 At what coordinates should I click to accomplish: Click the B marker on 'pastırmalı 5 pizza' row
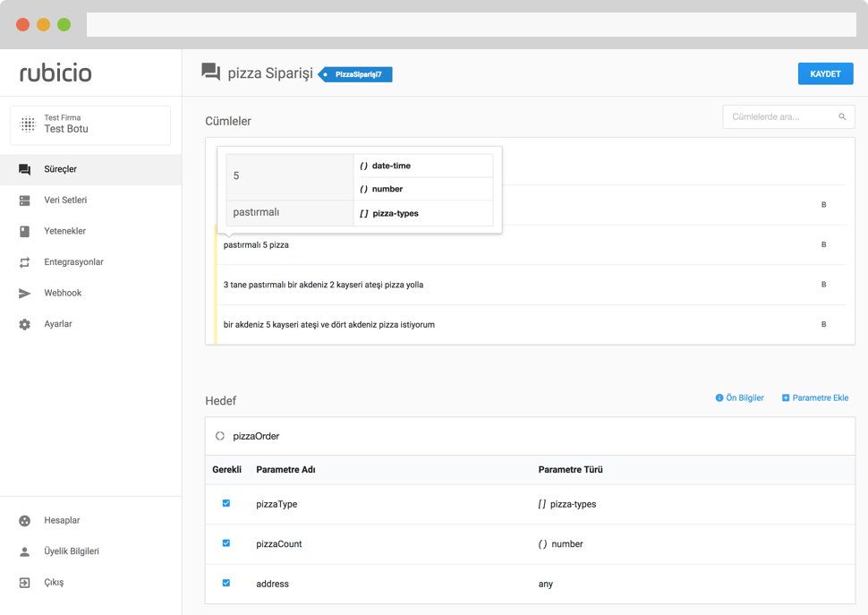tap(824, 244)
